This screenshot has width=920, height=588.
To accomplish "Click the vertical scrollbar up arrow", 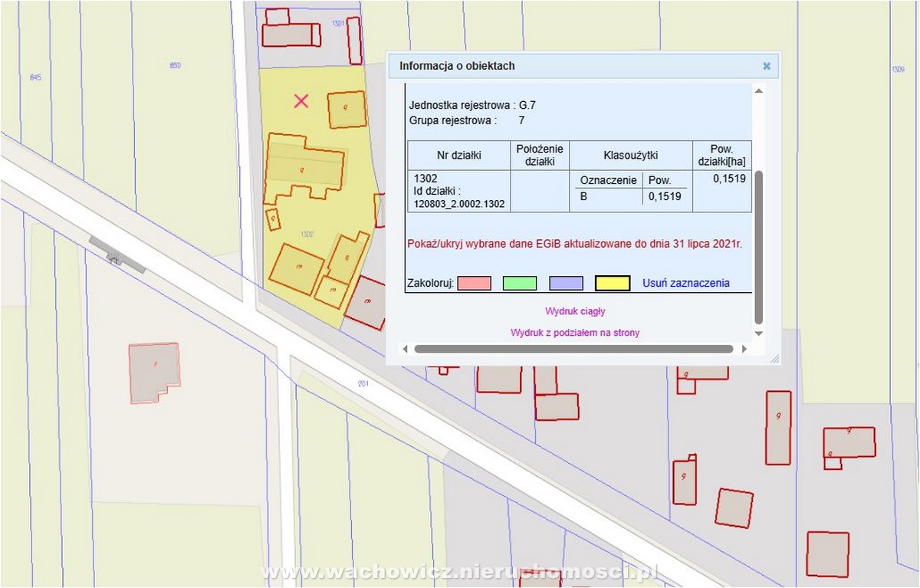I will click(759, 91).
